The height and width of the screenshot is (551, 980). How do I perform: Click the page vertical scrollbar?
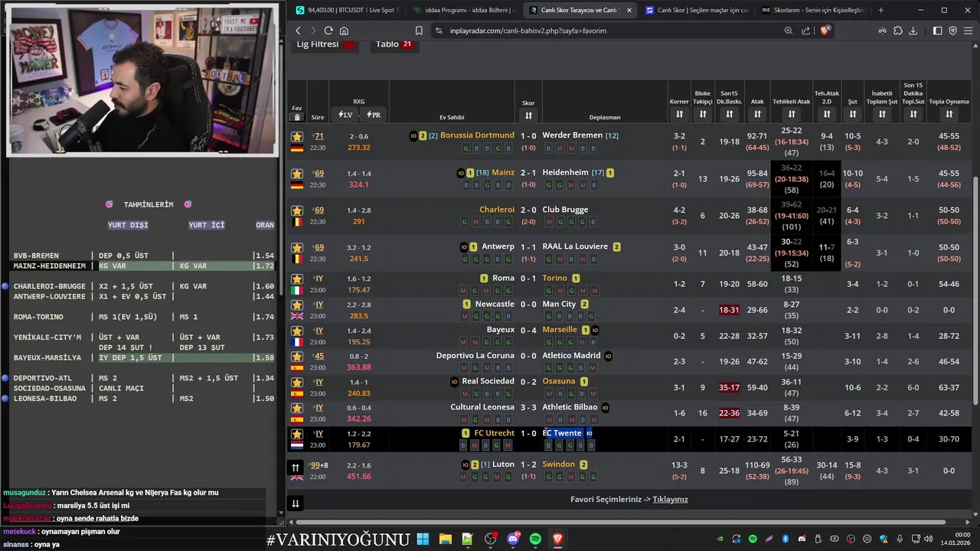[x=975, y=291]
